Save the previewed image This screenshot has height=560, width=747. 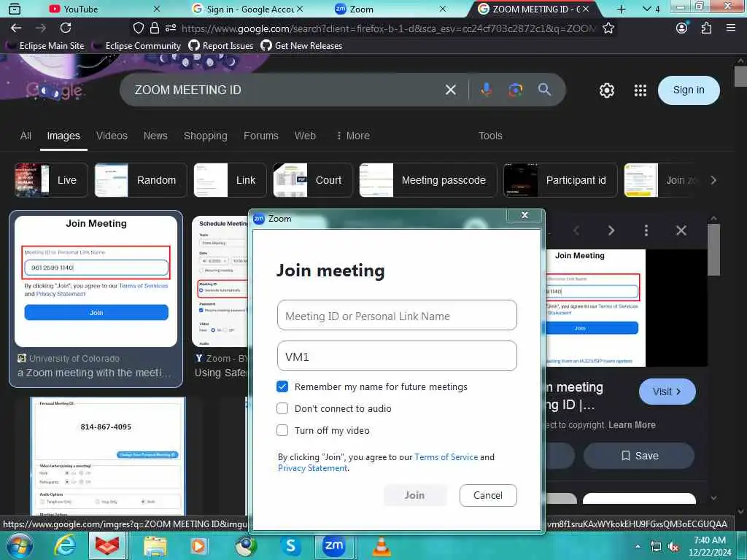[639, 456]
